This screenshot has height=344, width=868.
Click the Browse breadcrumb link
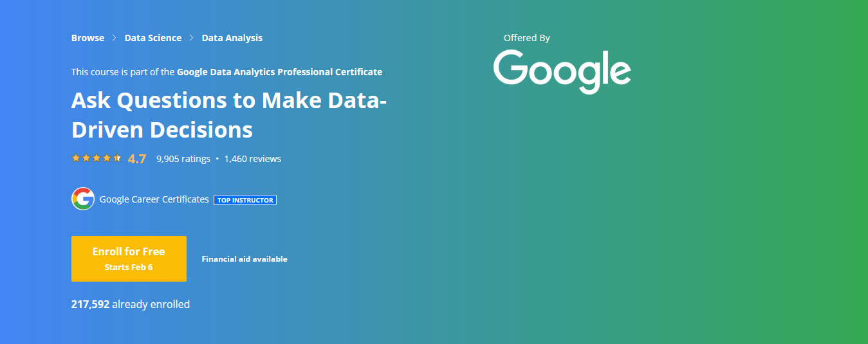88,38
